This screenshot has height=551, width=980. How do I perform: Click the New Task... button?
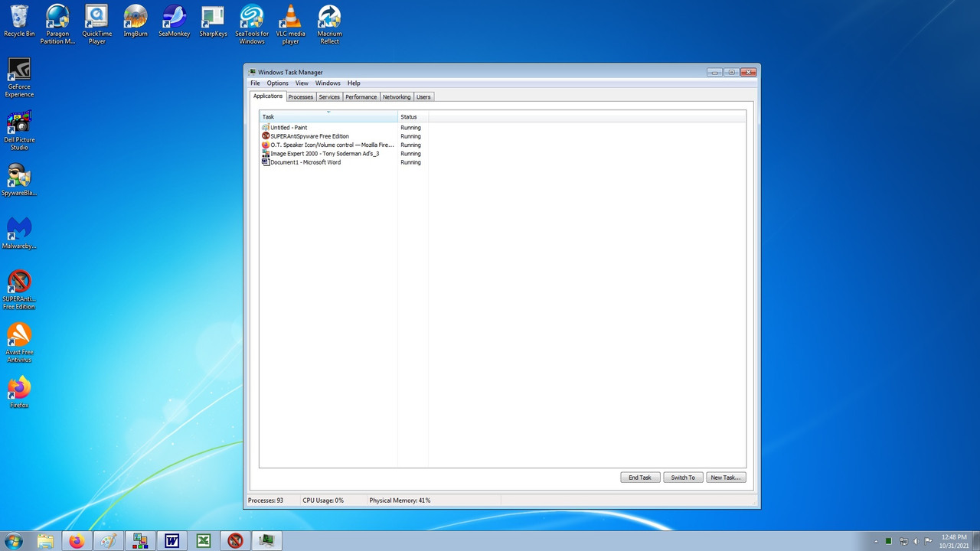tap(726, 478)
